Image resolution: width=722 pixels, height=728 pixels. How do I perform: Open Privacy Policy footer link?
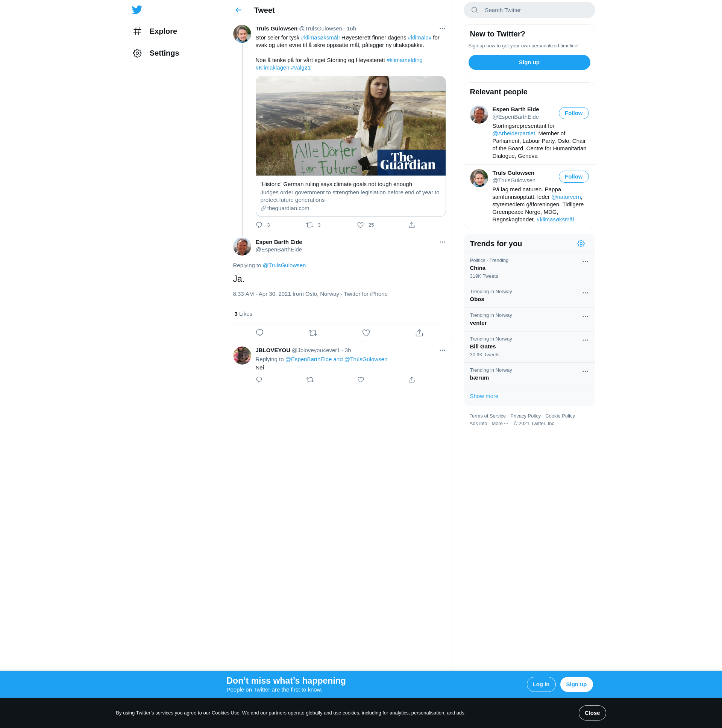coord(525,416)
